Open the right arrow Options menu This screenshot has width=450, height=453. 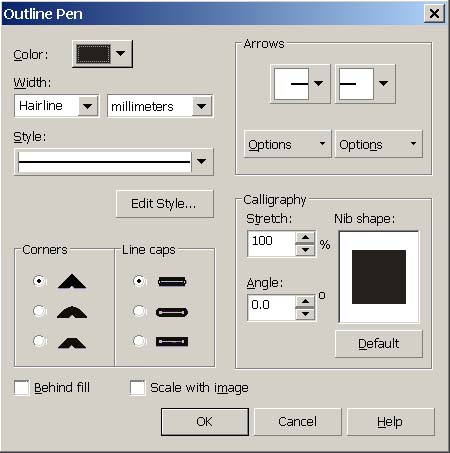coord(379,144)
